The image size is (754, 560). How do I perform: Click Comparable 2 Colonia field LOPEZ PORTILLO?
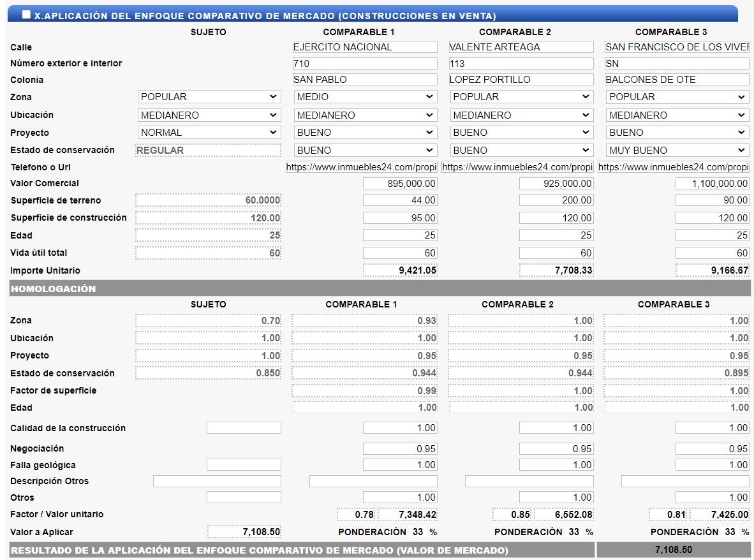click(x=521, y=80)
